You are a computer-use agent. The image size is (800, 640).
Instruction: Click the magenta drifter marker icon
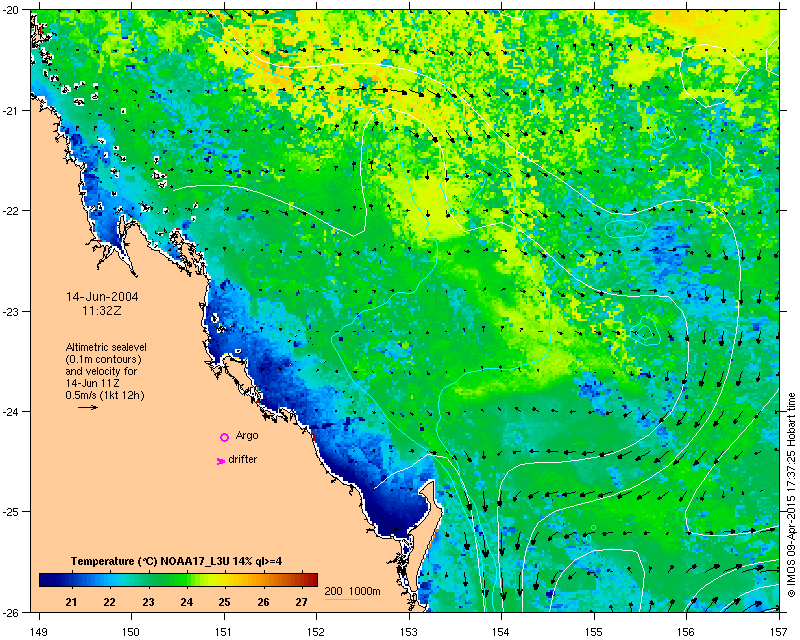220,461
